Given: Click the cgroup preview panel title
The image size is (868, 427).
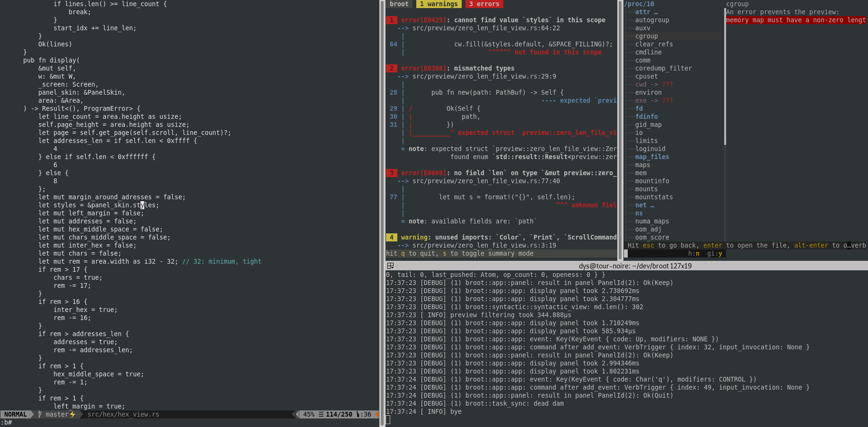Looking at the screenshot, I should click(737, 4).
